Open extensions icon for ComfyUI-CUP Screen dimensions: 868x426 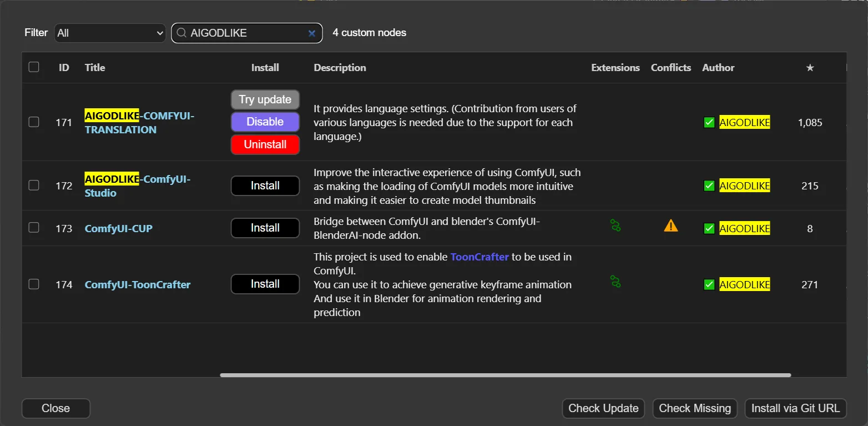click(x=615, y=225)
